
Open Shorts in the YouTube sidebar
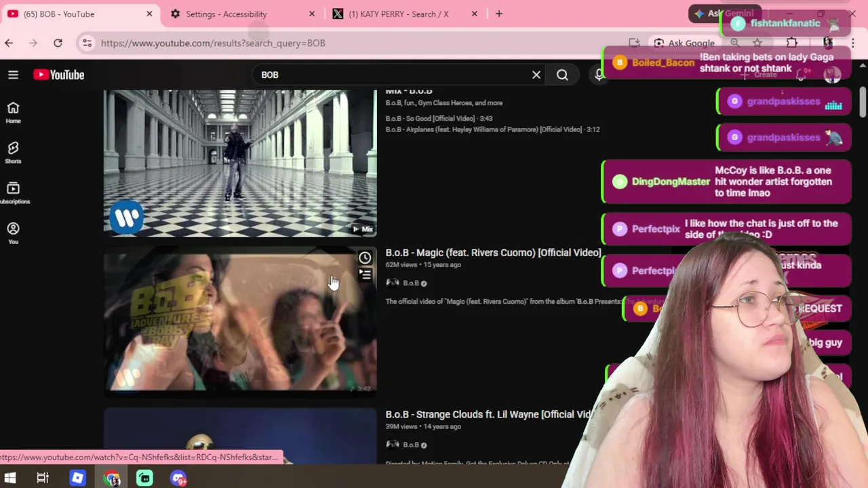tap(13, 152)
